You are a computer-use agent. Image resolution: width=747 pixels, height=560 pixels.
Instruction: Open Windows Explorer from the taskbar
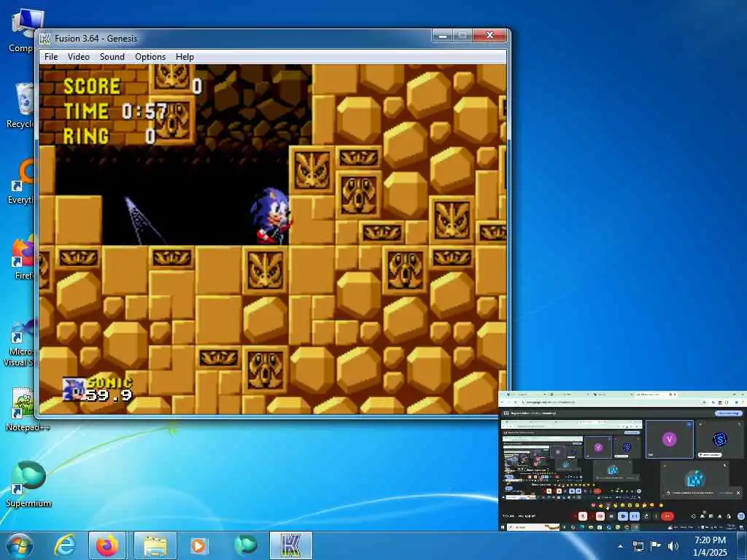coord(155,545)
